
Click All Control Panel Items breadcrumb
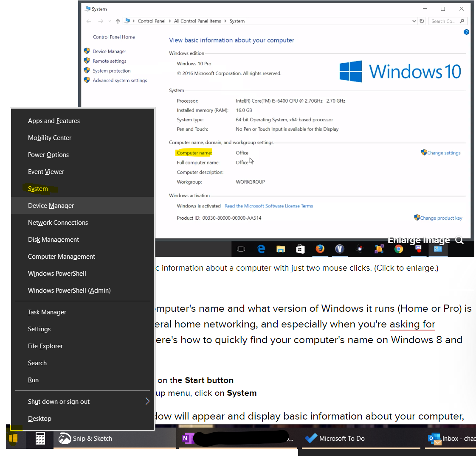click(197, 21)
